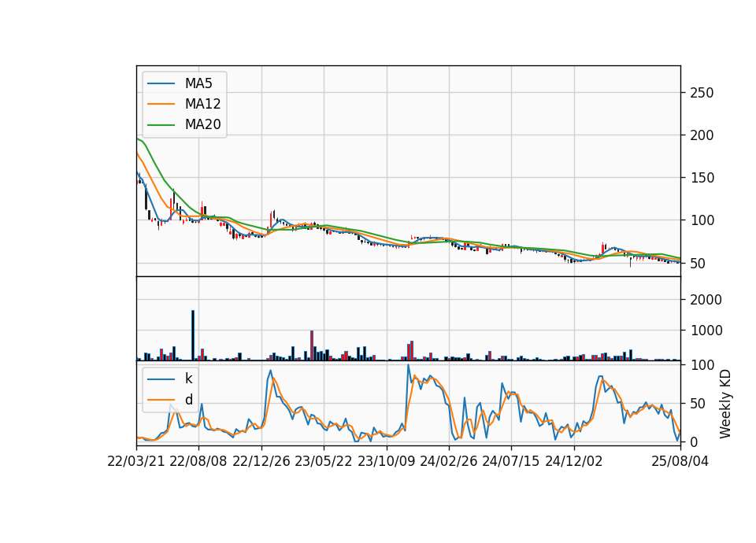Click the orange MA12 legend line sample
Screen dimensions: 756x543
[161, 104]
